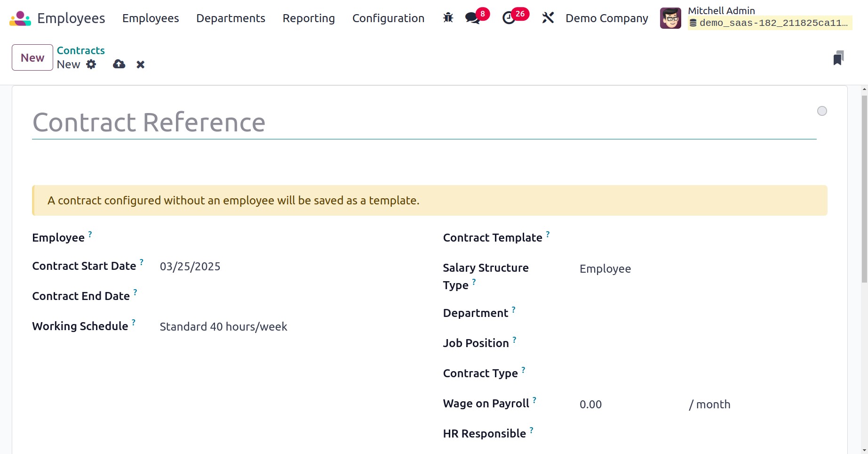This screenshot has height=454, width=868.
Task: Open the debug bug icon menu
Action: coord(448,18)
